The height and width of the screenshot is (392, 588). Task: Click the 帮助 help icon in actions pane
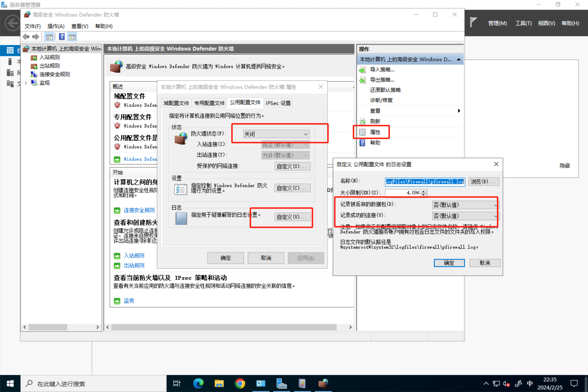(x=362, y=143)
